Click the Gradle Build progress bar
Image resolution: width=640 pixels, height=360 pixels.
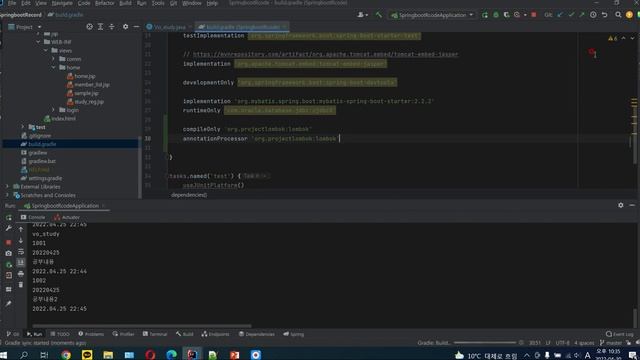tap(485, 343)
